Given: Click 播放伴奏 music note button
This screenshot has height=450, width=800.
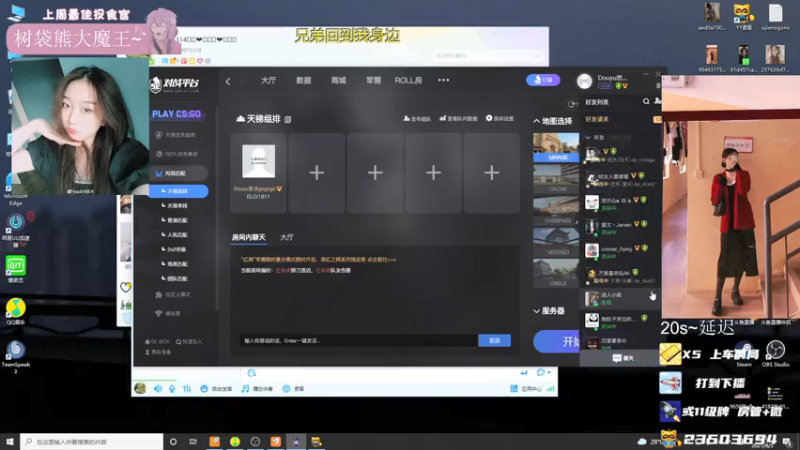Looking at the screenshot, I should pos(257,389).
